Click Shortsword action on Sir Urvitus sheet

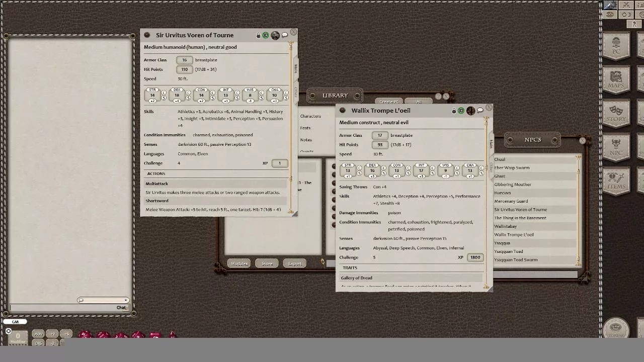pos(215,201)
